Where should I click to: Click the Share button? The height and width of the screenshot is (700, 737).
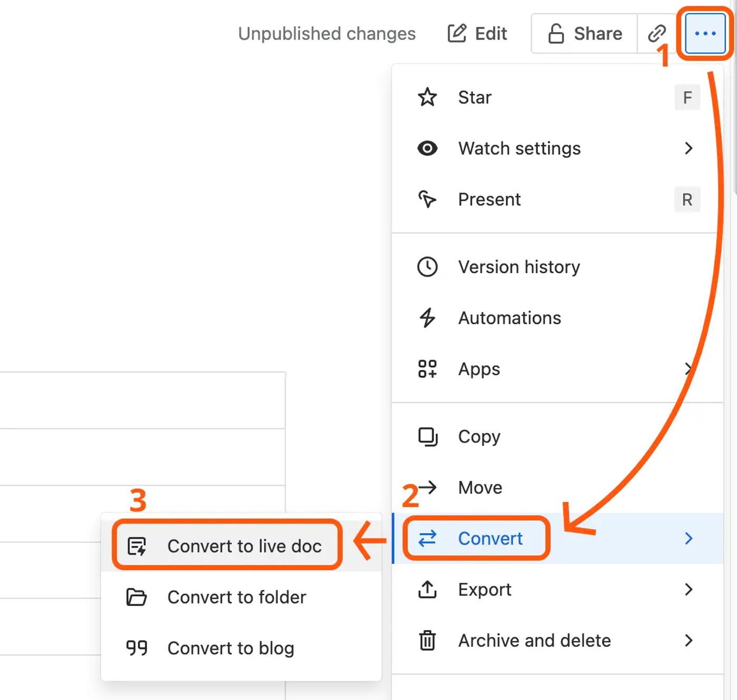point(585,34)
